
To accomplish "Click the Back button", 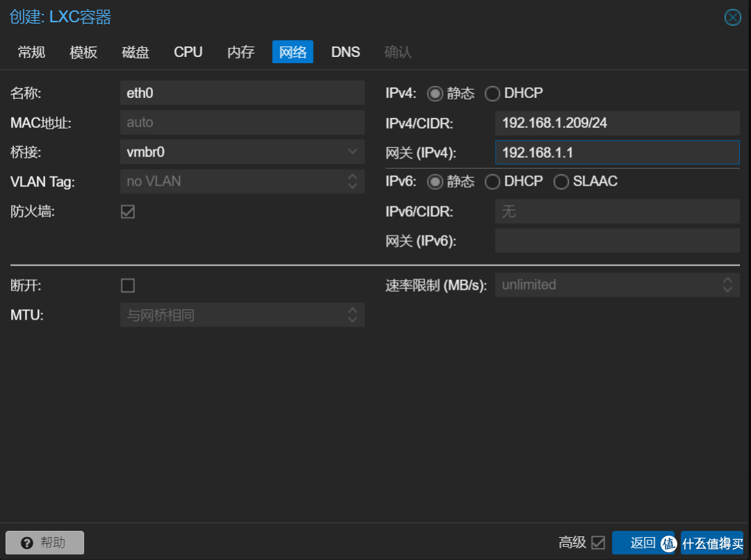I will coord(643,543).
